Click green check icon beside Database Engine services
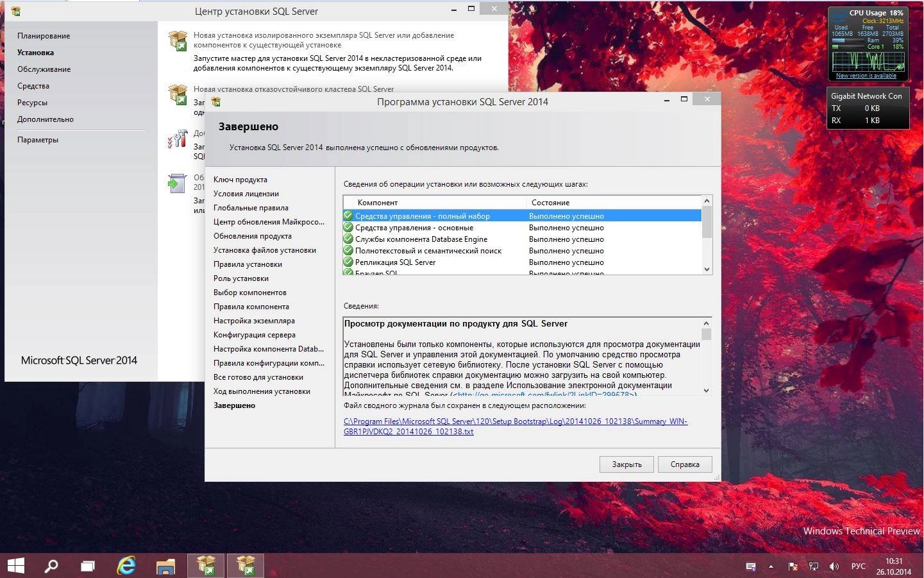The width and height of the screenshot is (924, 578). click(x=348, y=239)
